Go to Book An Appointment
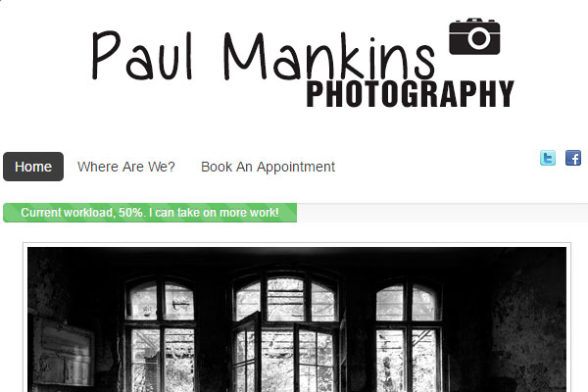This screenshot has height=392, width=588. [268, 167]
